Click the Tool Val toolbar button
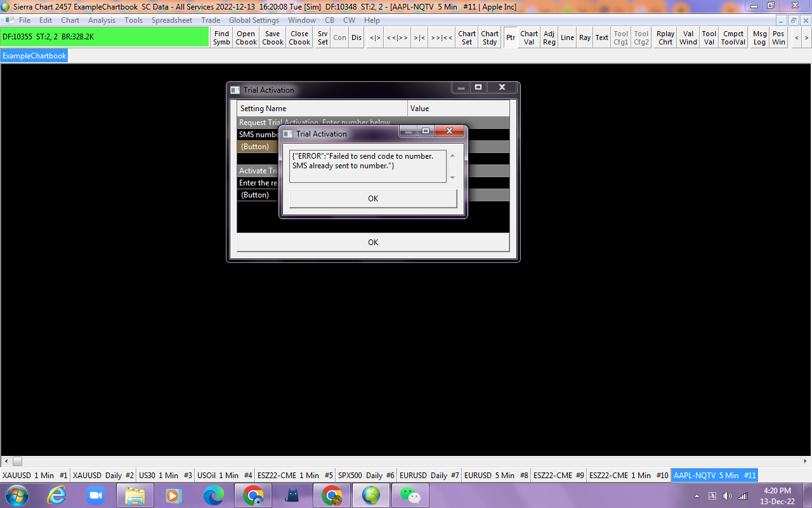Viewport: 812px width, 508px height. [709, 37]
